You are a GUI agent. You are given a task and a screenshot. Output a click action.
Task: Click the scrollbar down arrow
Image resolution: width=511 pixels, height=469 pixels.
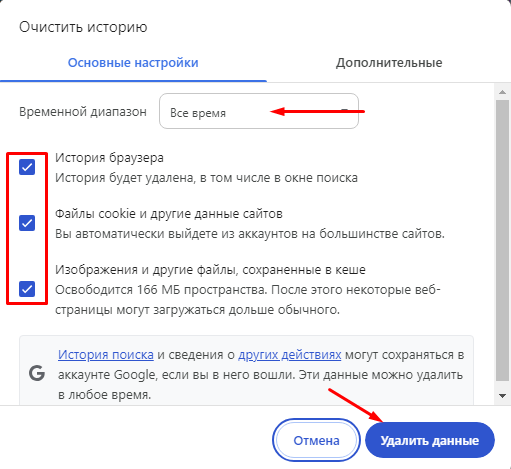coord(502,396)
